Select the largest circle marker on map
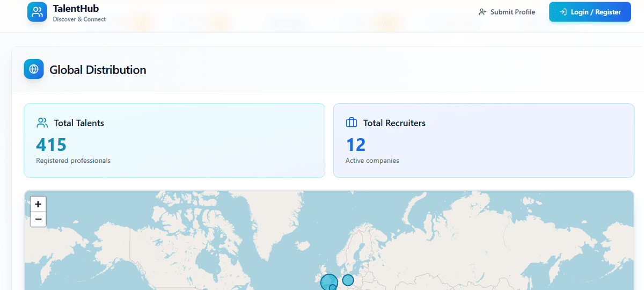The height and width of the screenshot is (290, 644). (328, 281)
